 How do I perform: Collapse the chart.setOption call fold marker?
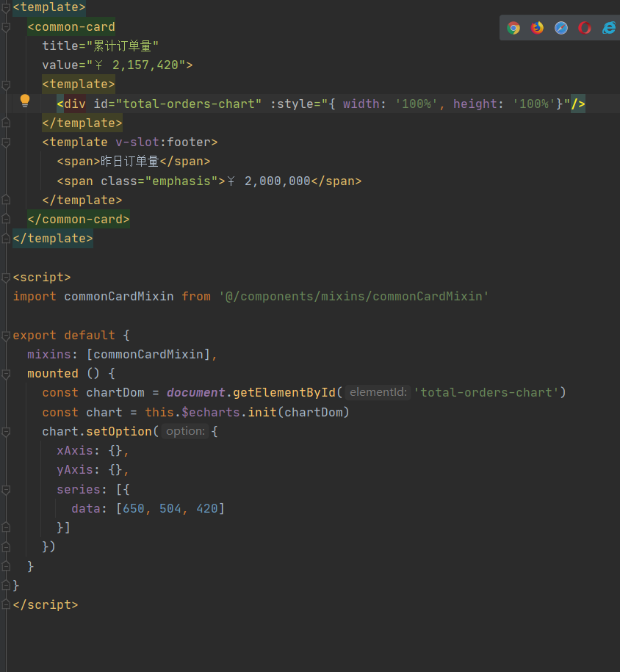(6, 432)
